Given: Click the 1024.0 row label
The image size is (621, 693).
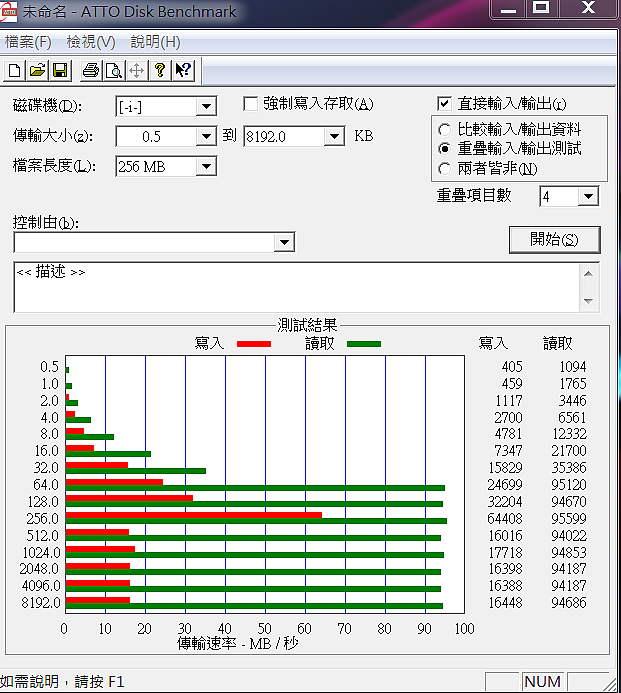Looking at the screenshot, I should (42, 552).
